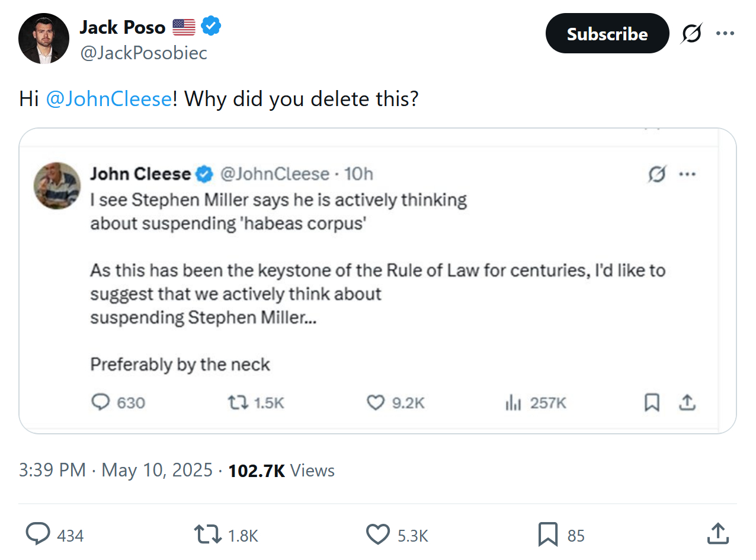The height and width of the screenshot is (560, 756).
Task: Click the heart icon in quoted tweet
Action: pos(376,403)
